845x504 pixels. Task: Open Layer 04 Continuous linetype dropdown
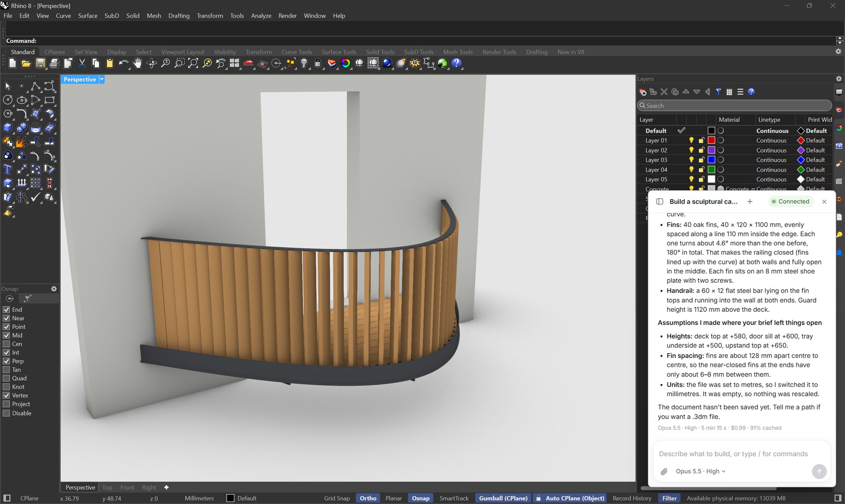(771, 170)
